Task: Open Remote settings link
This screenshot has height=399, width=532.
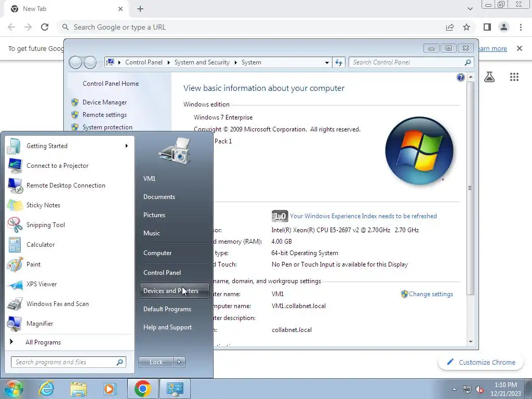Action: click(104, 115)
